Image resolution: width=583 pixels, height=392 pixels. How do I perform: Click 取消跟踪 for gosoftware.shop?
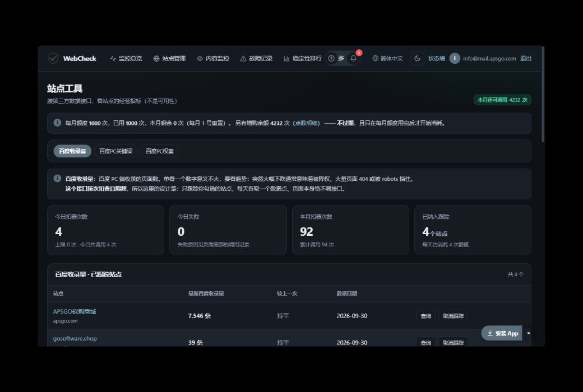454,342
